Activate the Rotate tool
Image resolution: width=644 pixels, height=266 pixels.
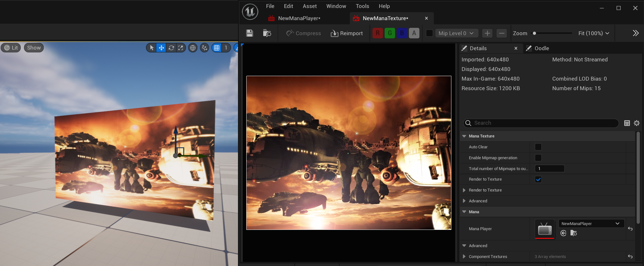tap(171, 48)
